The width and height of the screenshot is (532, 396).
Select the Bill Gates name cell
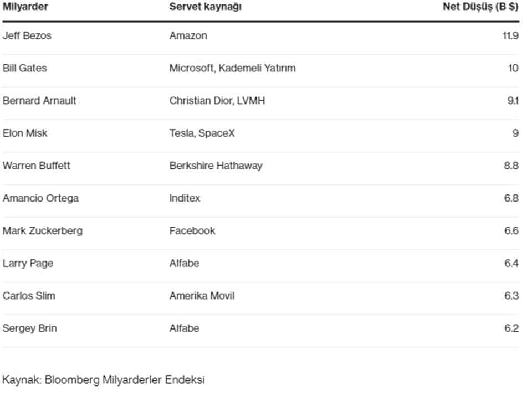pos(25,68)
